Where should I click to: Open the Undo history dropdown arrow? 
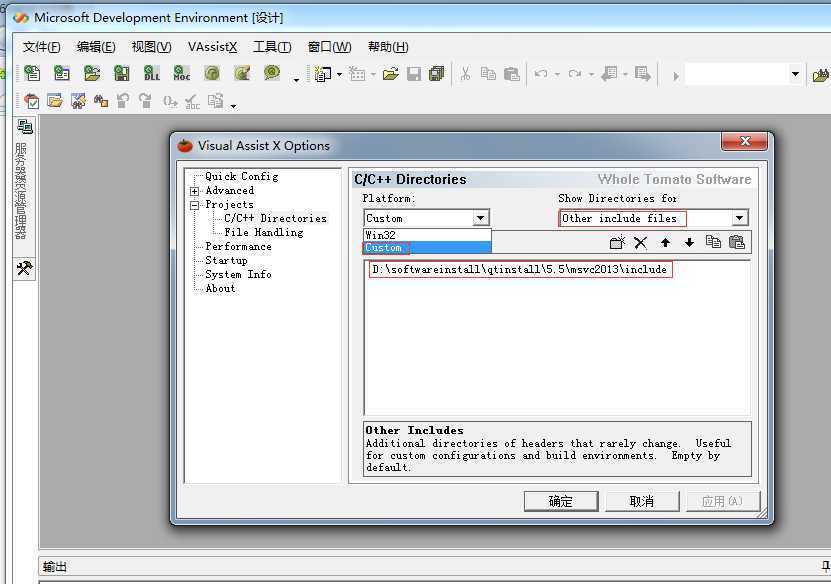coord(557,74)
